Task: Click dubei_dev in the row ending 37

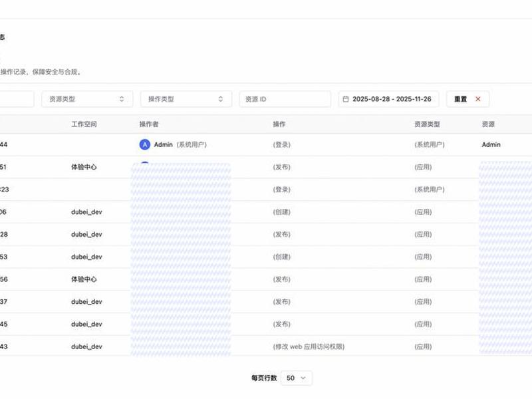Action: 86,302
